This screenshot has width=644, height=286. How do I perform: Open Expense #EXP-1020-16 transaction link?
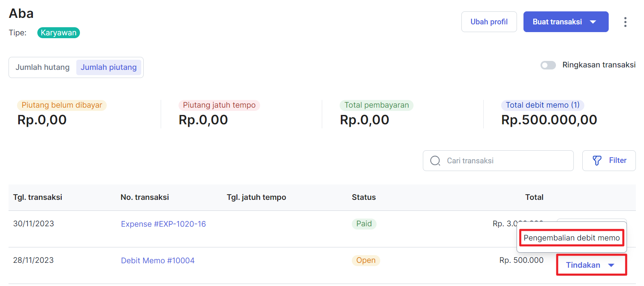pyautogui.click(x=163, y=224)
